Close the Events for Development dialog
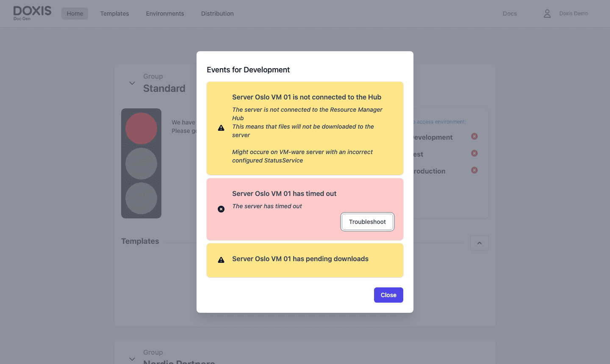 [388, 295]
